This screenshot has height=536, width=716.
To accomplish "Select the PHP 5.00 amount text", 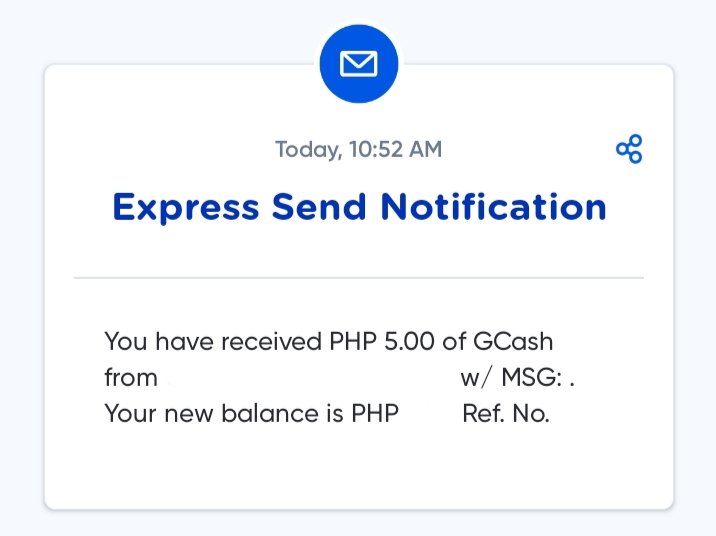I will click(x=382, y=341).
